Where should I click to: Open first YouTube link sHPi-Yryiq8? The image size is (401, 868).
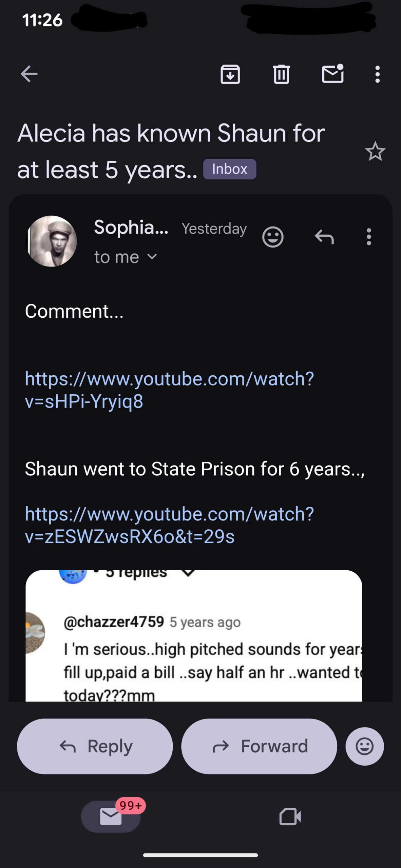click(x=169, y=390)
